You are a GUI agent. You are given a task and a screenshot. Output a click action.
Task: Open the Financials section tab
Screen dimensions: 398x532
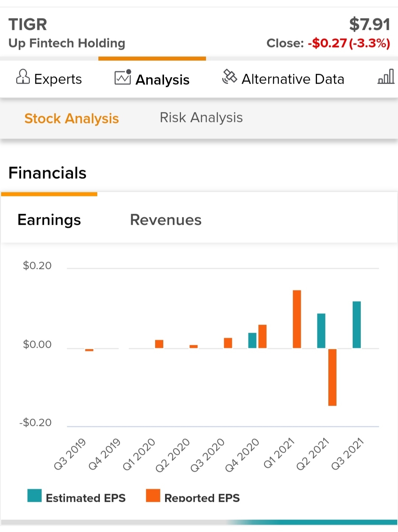pos(48,173)
